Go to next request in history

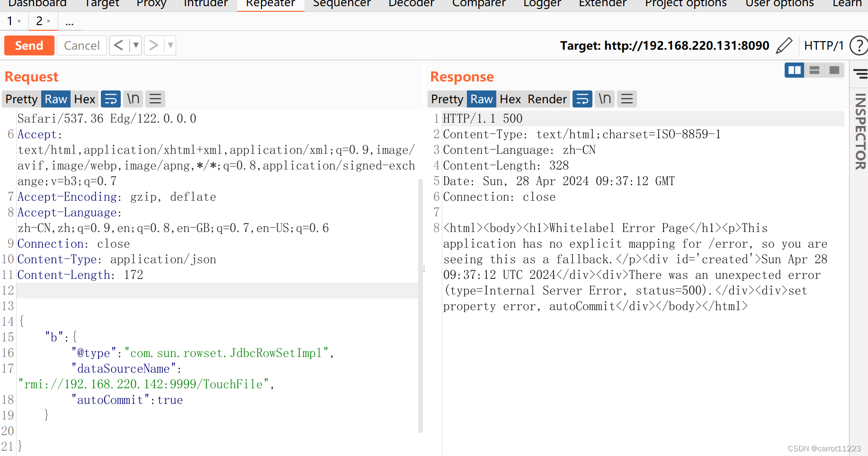pos(153,45)
